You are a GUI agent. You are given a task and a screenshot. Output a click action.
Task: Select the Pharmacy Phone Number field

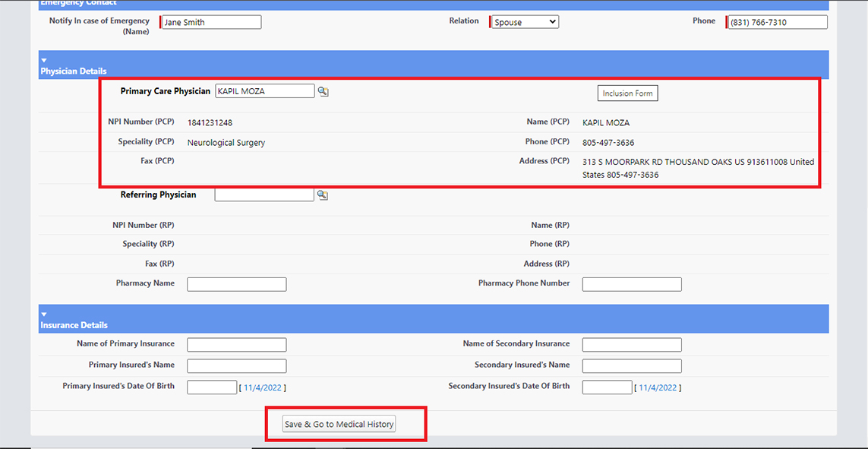[631, 284]
